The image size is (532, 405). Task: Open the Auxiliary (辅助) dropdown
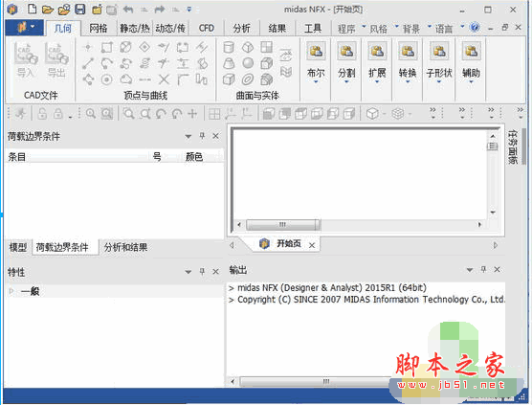coord(472,63)
